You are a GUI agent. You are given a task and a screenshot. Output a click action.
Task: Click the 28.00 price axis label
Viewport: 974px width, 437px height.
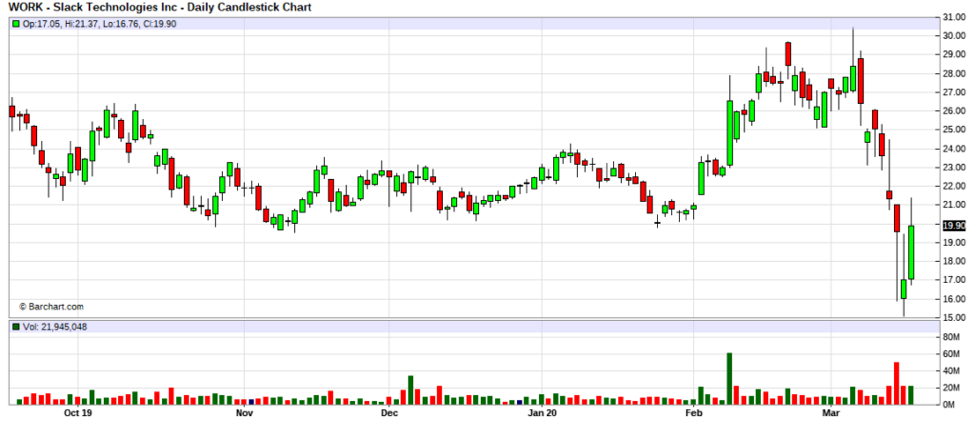[954, 73]
